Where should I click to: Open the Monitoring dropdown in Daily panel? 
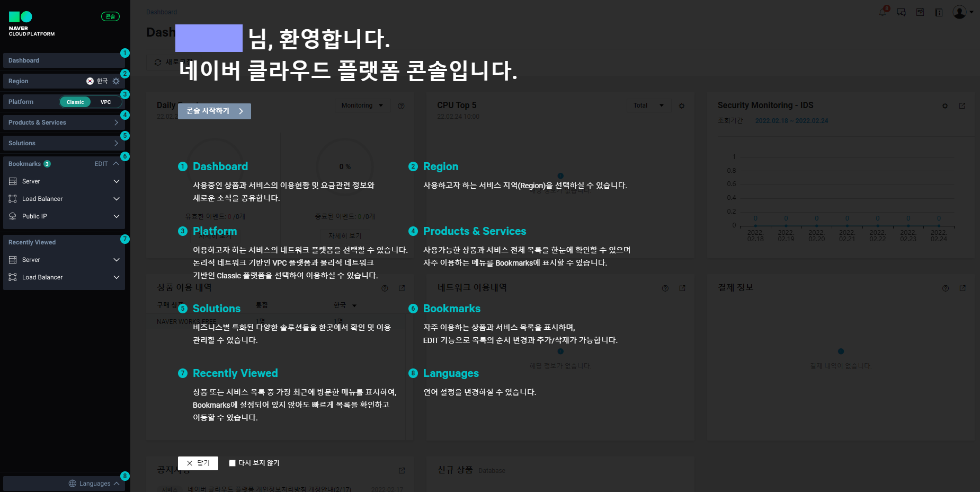point(362,106)
